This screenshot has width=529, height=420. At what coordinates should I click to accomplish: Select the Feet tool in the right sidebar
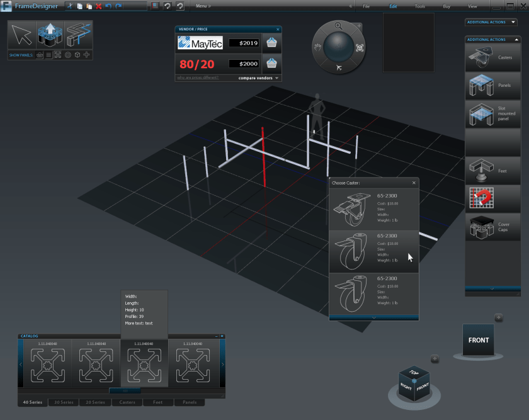coord(492,170)
